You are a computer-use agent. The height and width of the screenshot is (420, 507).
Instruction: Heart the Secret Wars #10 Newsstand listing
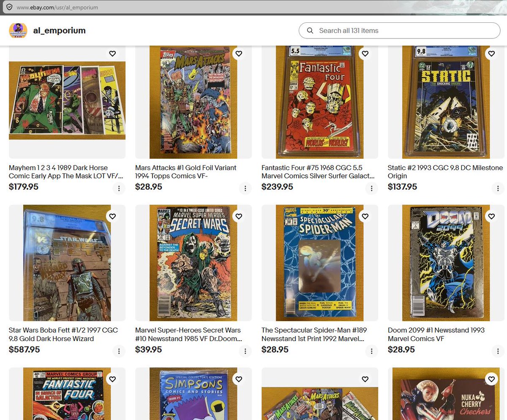tap(239, 216)
